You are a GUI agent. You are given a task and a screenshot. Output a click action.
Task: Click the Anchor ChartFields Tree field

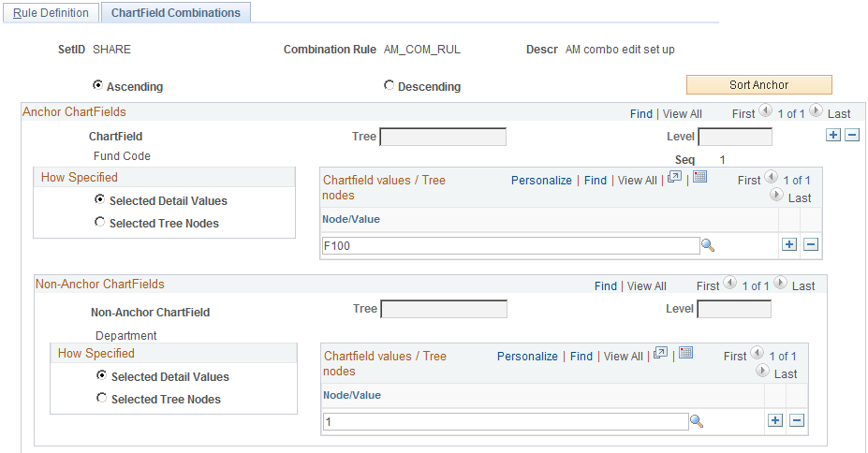click(x=443, y=137)
